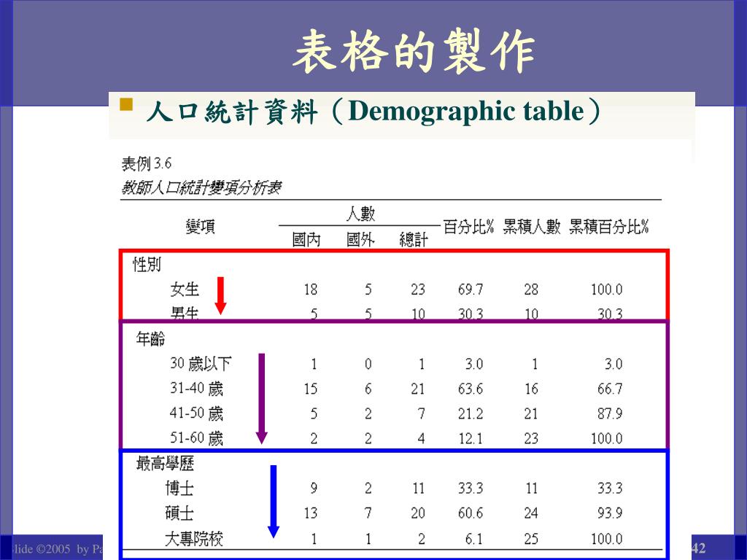Click the slide title 表格的製作
747x560 pixels.
pyautogui.click(x=414, y=52)
